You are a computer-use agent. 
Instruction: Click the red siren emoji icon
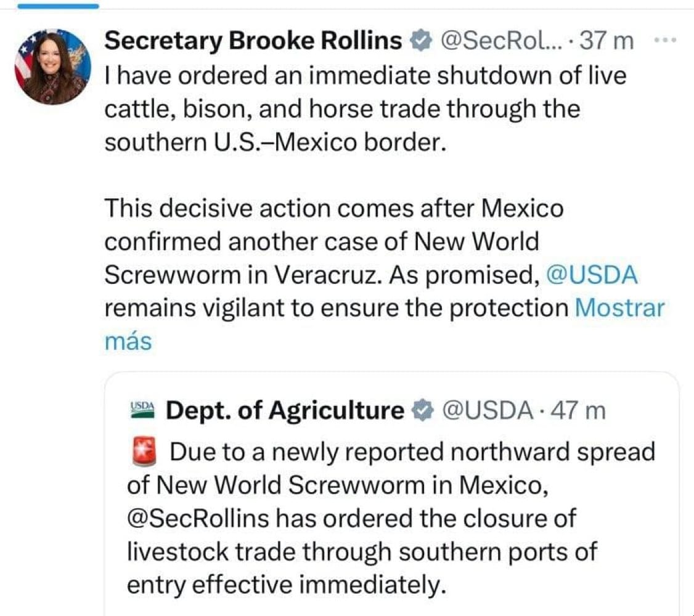[x=144, y=452]
